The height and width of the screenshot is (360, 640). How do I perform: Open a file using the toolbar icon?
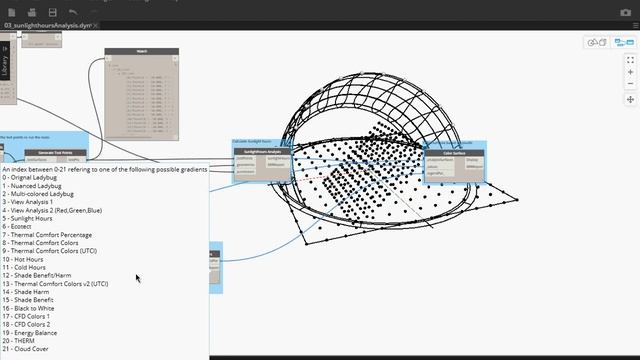pyautogui.click(x=32, y=13)
